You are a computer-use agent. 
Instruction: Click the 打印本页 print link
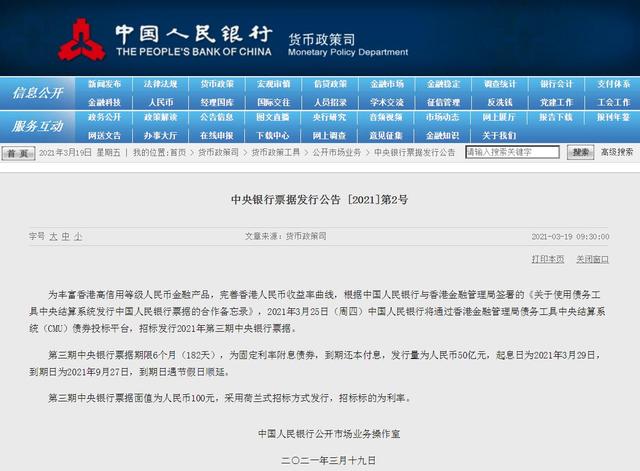click(547, 258)
